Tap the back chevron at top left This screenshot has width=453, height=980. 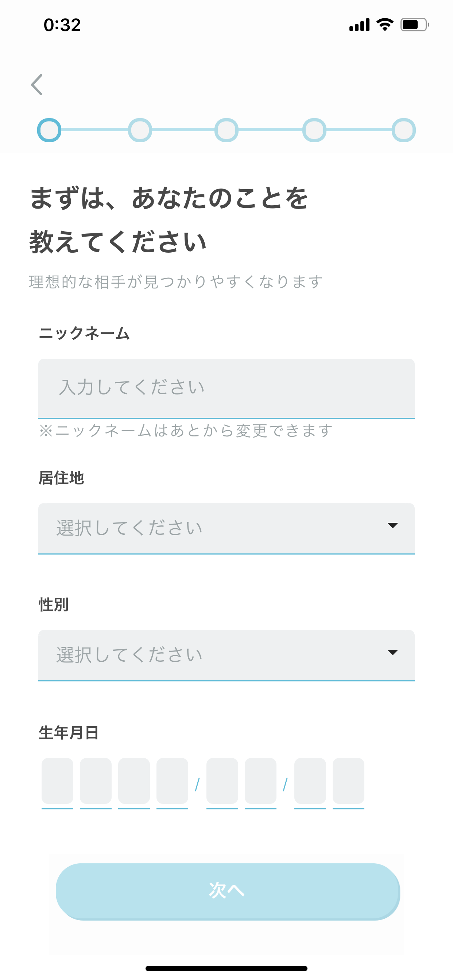pos(37,85)
